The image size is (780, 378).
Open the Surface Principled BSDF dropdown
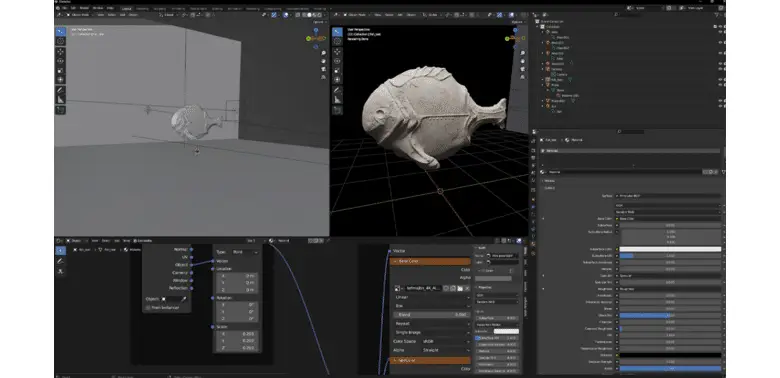click(x=668, y=196)
